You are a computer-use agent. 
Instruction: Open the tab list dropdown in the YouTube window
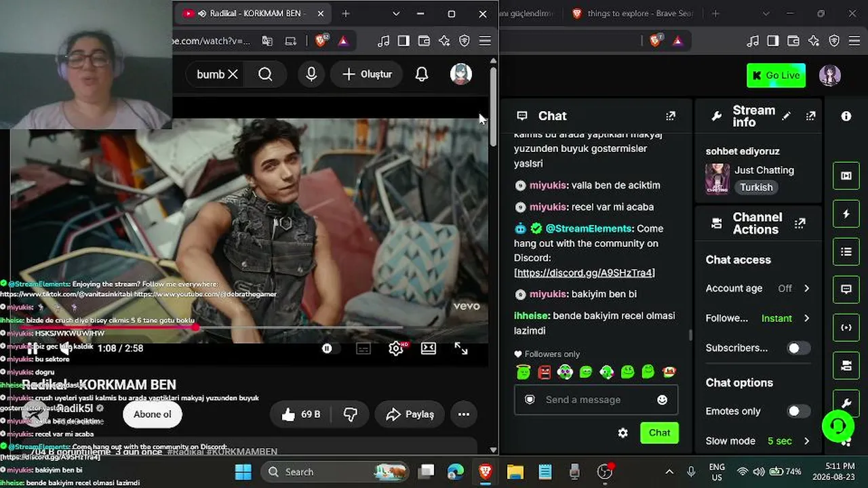click(x=396, y=14)
